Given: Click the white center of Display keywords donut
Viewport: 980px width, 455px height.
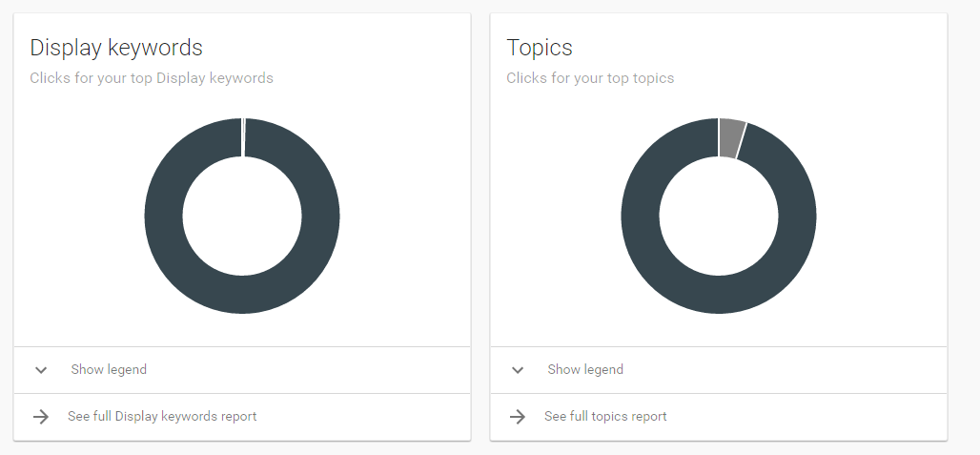Looking at the screenshot, I should coord(242,216).
